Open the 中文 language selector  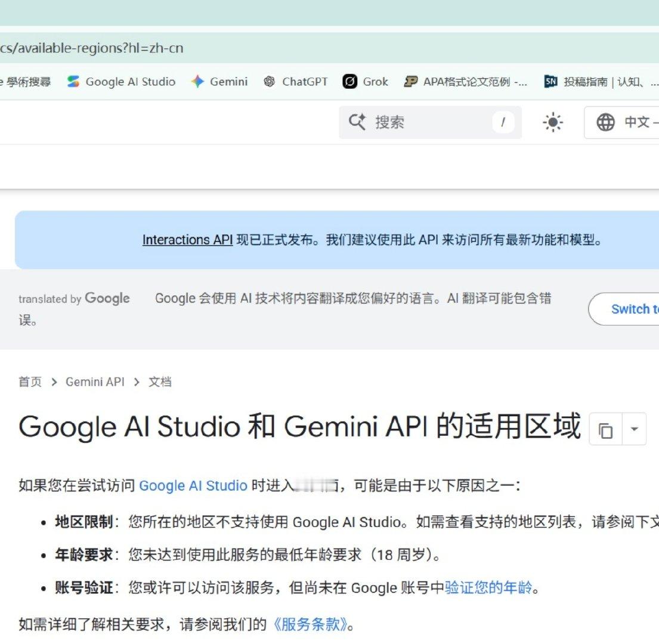pos(622,122)
